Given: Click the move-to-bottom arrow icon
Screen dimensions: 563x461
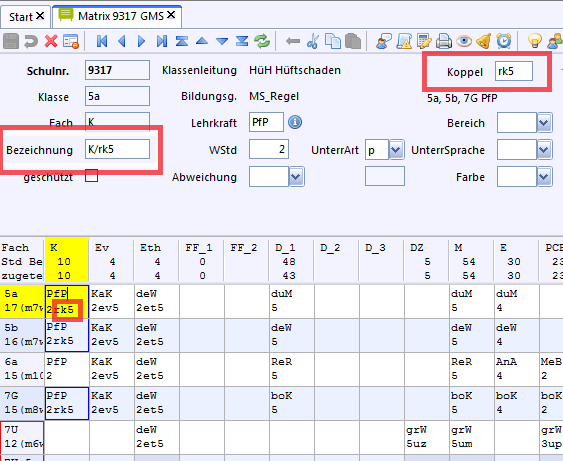Looking at the screenshot, I should 242,41.
